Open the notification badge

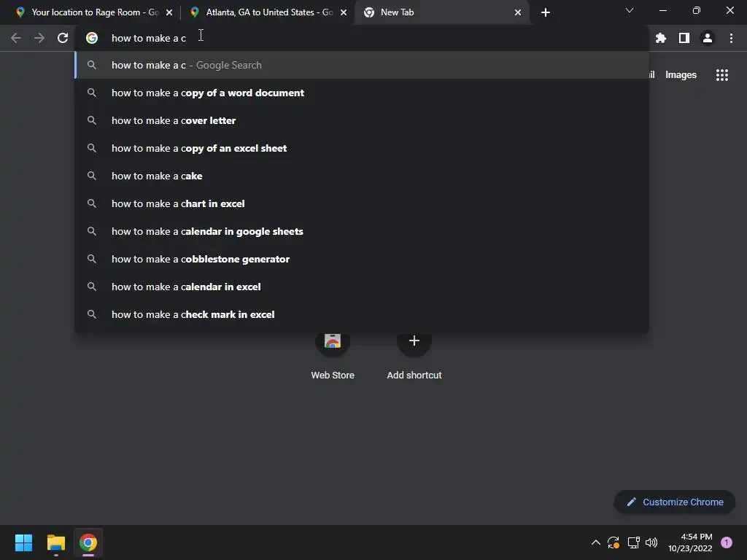click(726, 542)
